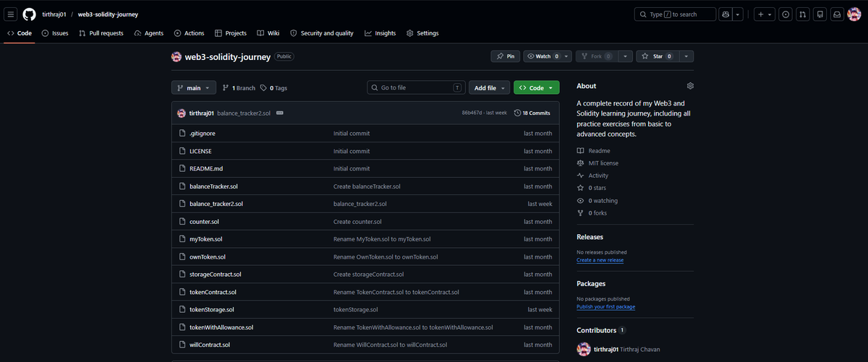The height and width of the screenshot is (362, 868).
Task: Open the repository Settings tab
Action: click(x=423, y=33)
